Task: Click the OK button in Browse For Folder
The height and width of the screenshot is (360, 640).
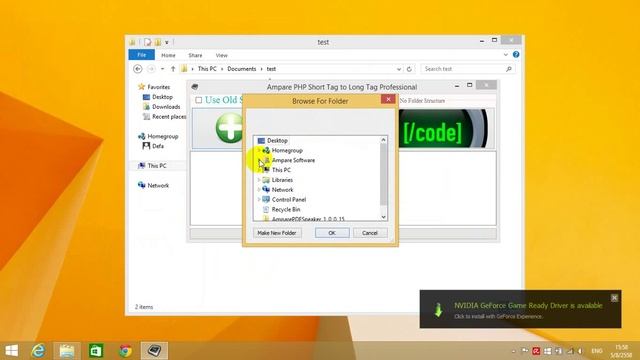Action: click(332, 233)
